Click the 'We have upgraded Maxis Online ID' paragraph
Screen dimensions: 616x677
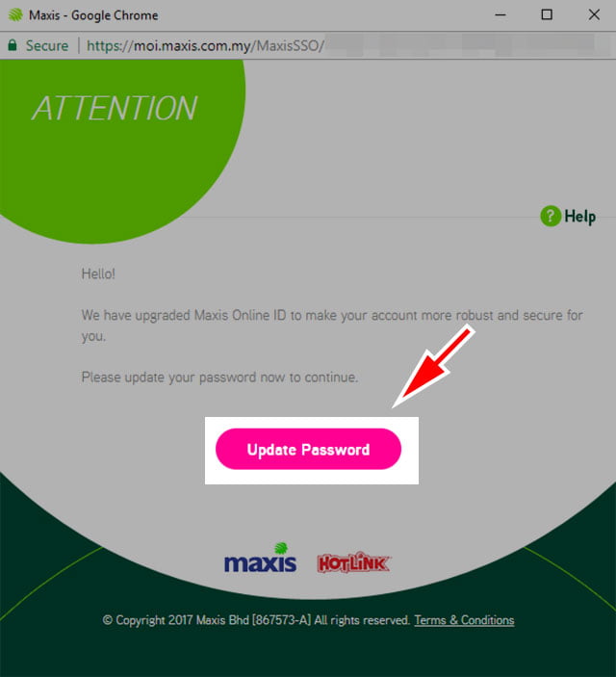click(x=332, y=325)
